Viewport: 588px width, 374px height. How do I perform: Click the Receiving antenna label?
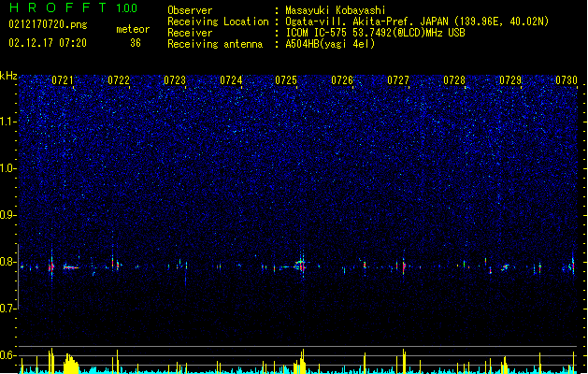215,44
